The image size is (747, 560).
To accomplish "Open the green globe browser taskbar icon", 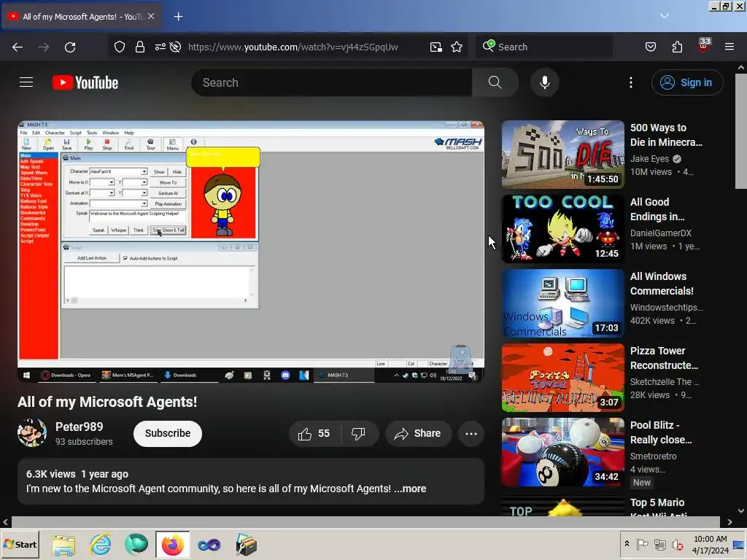I will pos(136,544).
